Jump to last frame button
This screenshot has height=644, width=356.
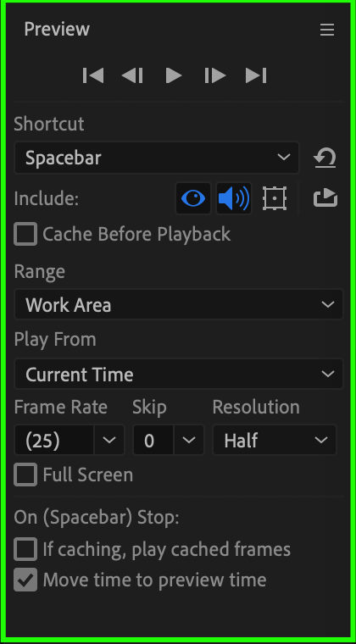click(256, 75)
